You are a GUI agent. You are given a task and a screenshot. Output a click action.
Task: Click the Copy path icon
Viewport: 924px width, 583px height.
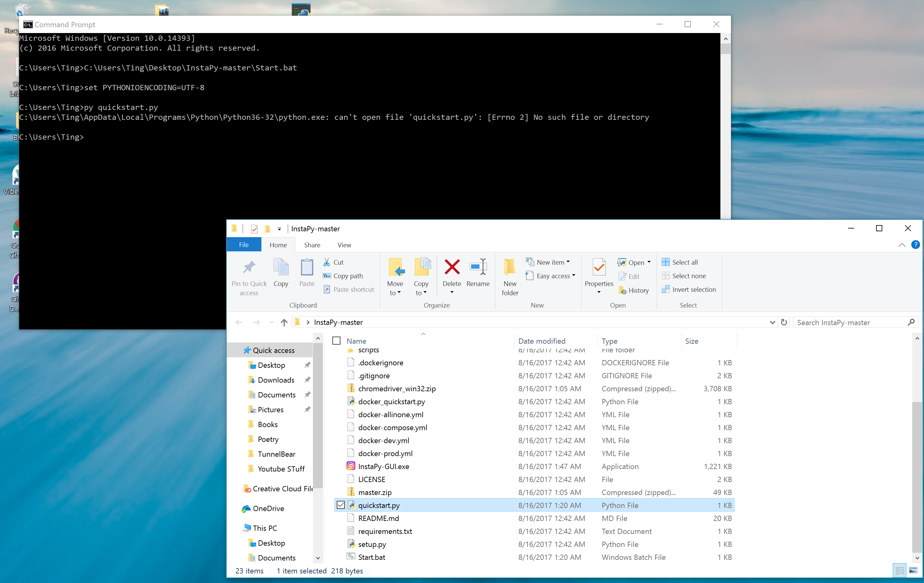[327, 276]
